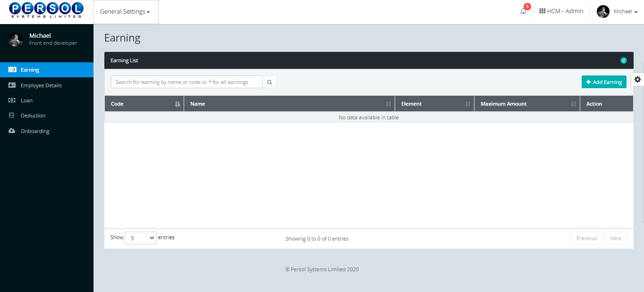Click the search magnifier button
Screen dimensions: 644x292
point(270,82)
